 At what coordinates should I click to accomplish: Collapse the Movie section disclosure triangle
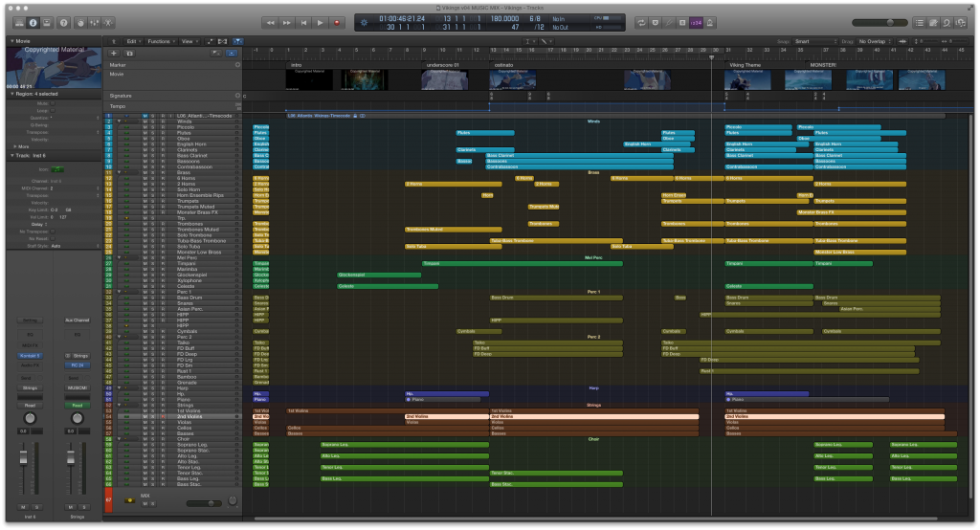pyautogui.click(x=11, y=42)
